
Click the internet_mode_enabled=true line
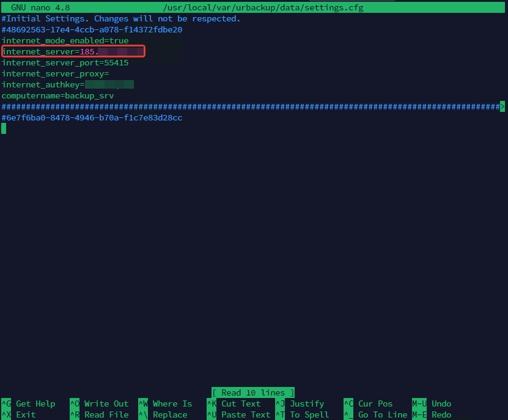(65, 40)
